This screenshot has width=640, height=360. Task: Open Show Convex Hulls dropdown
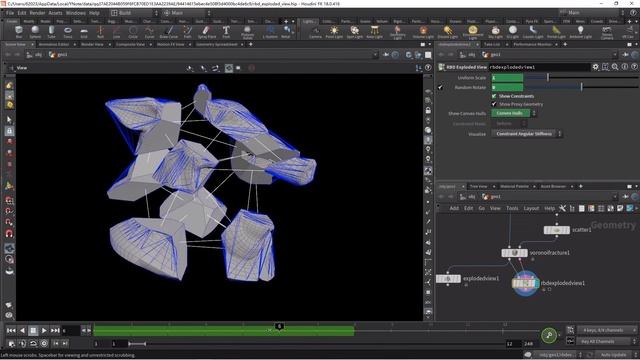point(513,113)
